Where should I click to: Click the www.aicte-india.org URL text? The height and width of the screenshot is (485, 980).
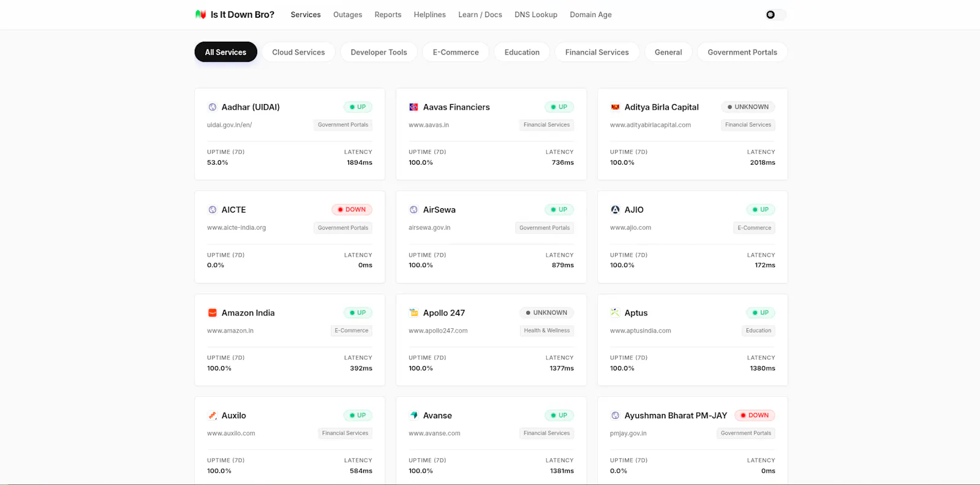click(x=236, y=228)
